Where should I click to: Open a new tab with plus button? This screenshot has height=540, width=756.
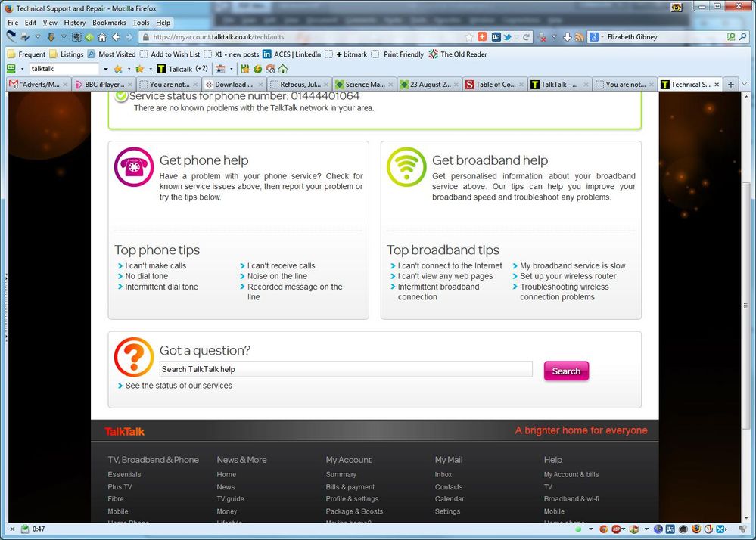click(731, 84)
